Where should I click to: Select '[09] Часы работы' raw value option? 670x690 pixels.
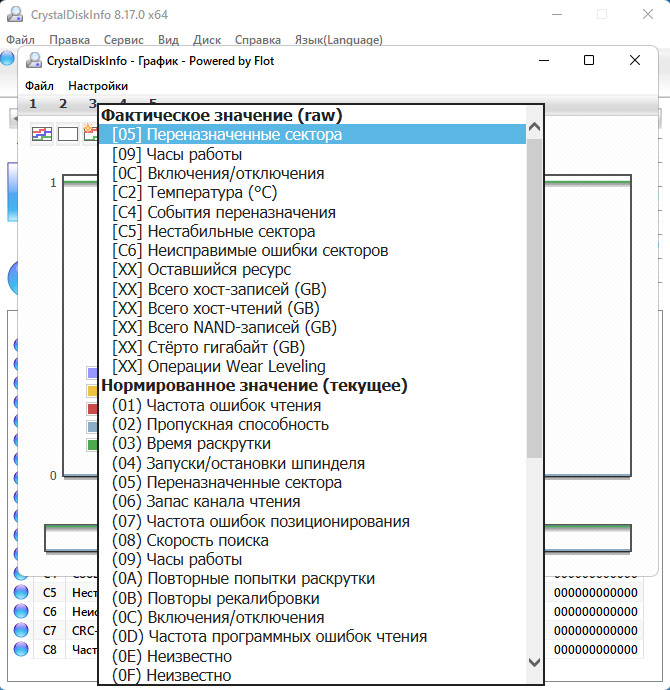[177, 154]
